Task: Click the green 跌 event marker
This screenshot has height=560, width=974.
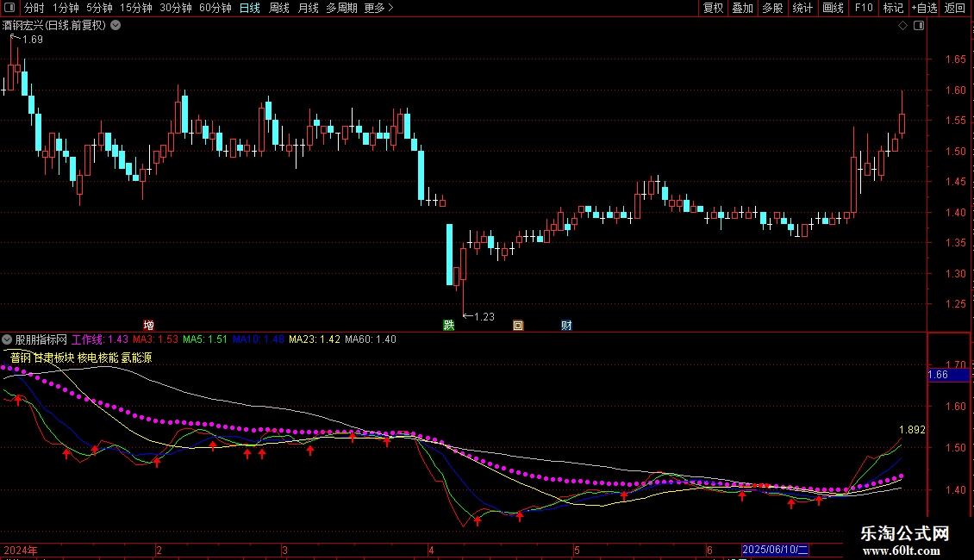Action: tap(448, 326)
